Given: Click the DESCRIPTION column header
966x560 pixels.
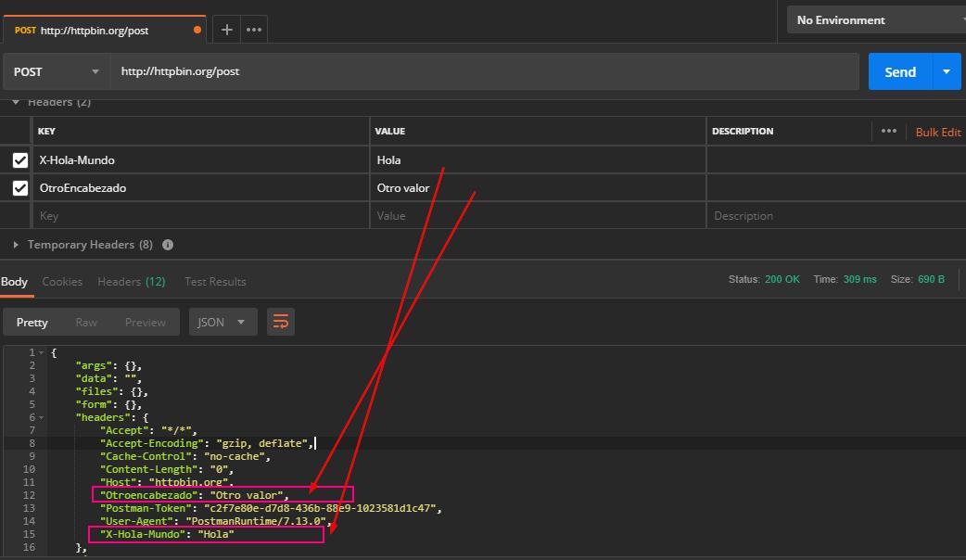Looking at the screenshot, I should 743,132.
